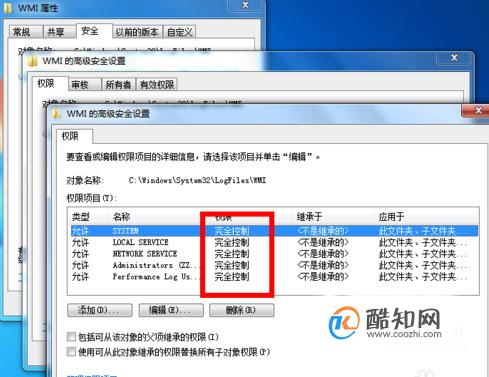Viewport: 489px width, 377px height.
Task: Switch to 常规 tab in WMI 属性 window
Action: tap(25, 32)
